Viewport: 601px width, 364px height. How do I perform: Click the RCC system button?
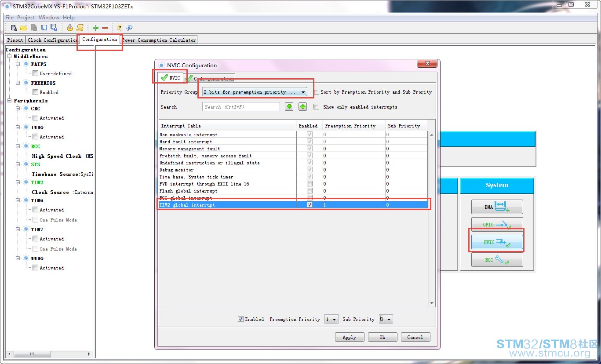[x=497, y=259]
